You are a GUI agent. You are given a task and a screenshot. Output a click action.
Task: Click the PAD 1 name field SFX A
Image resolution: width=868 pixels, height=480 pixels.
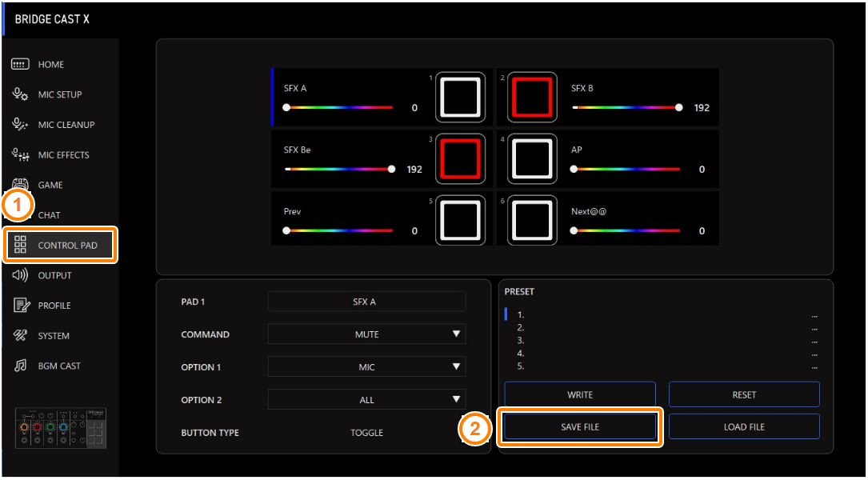(x=366, y=302)
